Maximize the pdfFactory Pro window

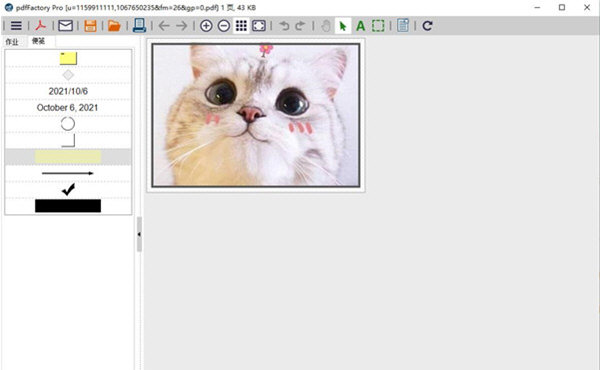click(562, 7)
